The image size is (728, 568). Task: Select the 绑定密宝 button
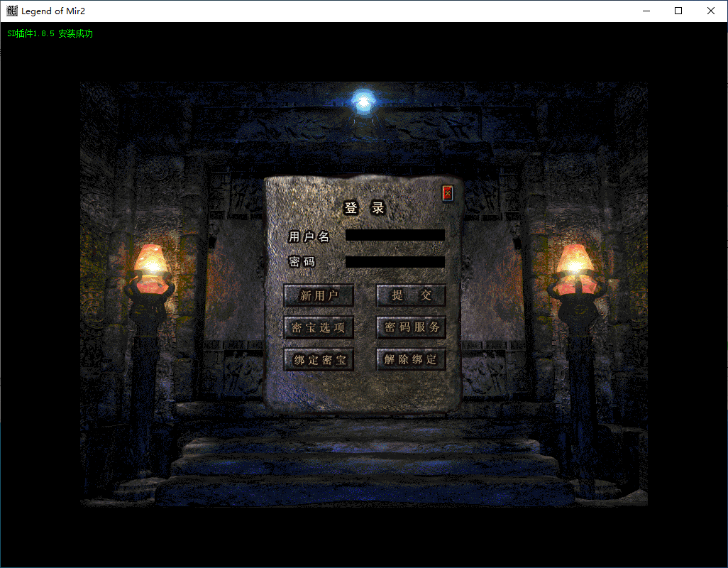point(319,359)
